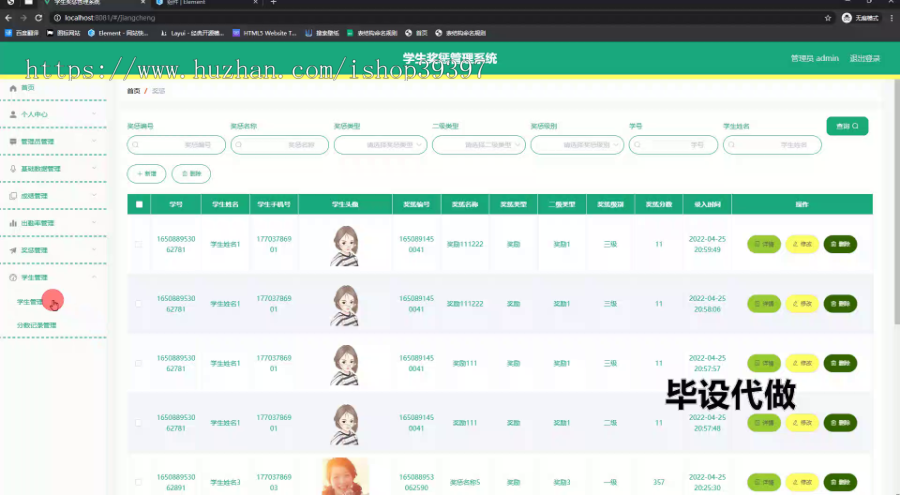This screenshot has height=495, width=900.
Task: Check the row dated 20:57:48
Action: [138, 423]
